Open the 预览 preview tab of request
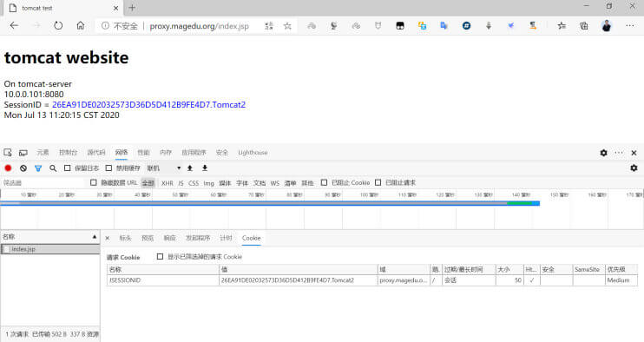644x342 pixels. click(x=148, y=238)
